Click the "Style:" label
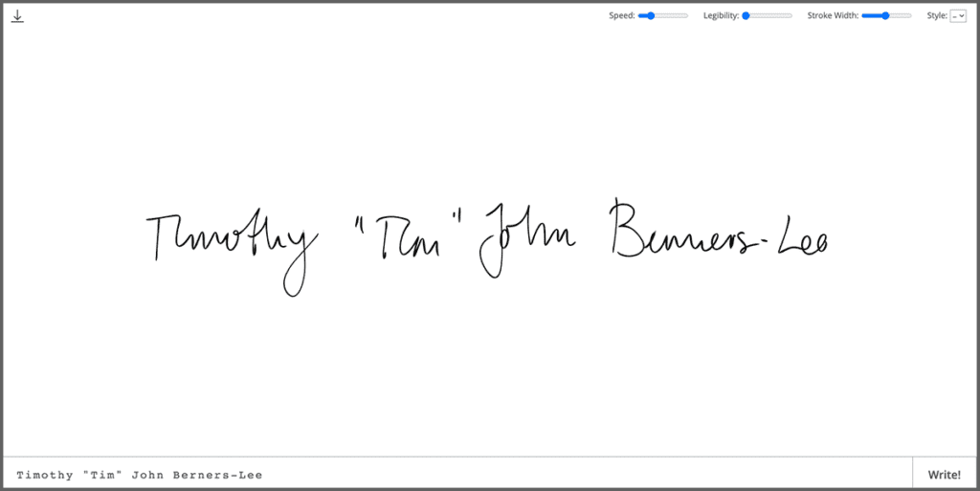 pyautogui.click(x=936, y=15)
